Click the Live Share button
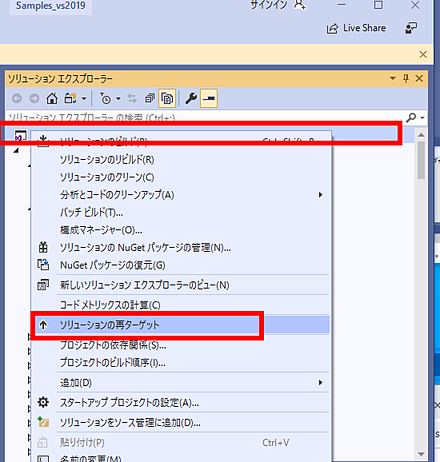This screenshot has height=462, width=440. coord(356,28)
